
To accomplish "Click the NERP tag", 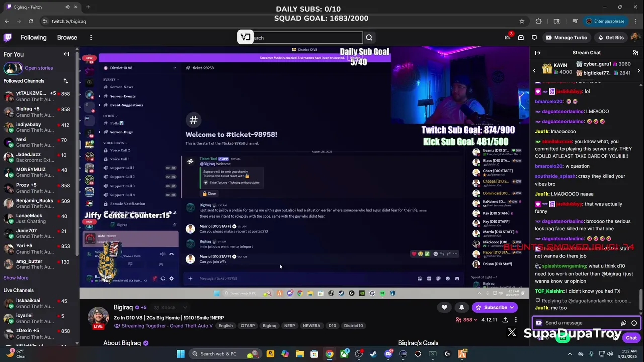I will pos(289,326).
